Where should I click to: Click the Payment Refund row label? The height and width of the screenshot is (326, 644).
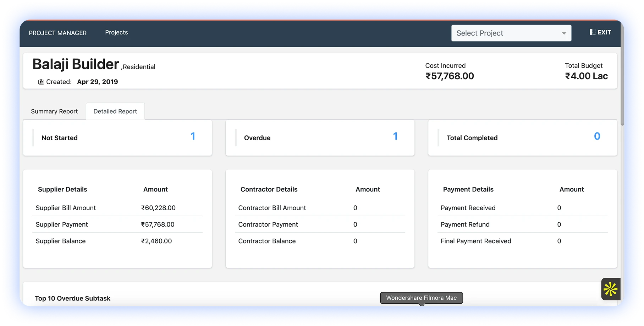[x=465, y=224]
